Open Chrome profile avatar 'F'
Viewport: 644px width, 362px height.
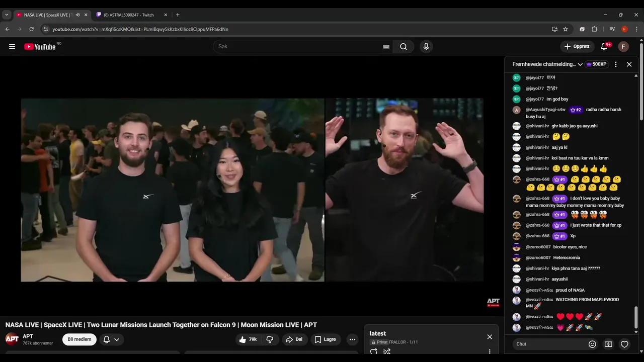(x=624, y=29)
